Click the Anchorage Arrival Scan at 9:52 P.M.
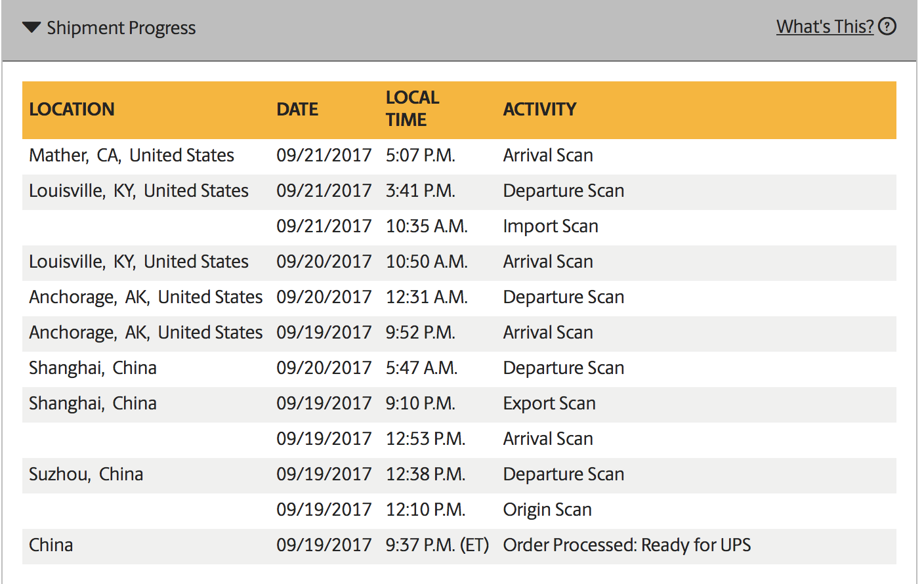924x584 pixels. click(548, 333)
